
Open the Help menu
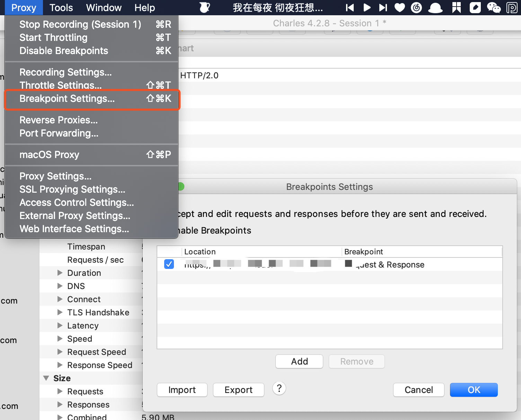tap(145, 7)
